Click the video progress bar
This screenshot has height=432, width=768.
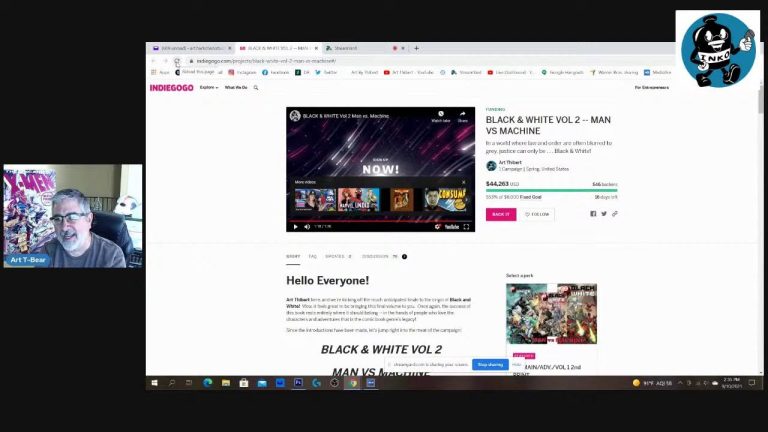(x=380, y=219)
